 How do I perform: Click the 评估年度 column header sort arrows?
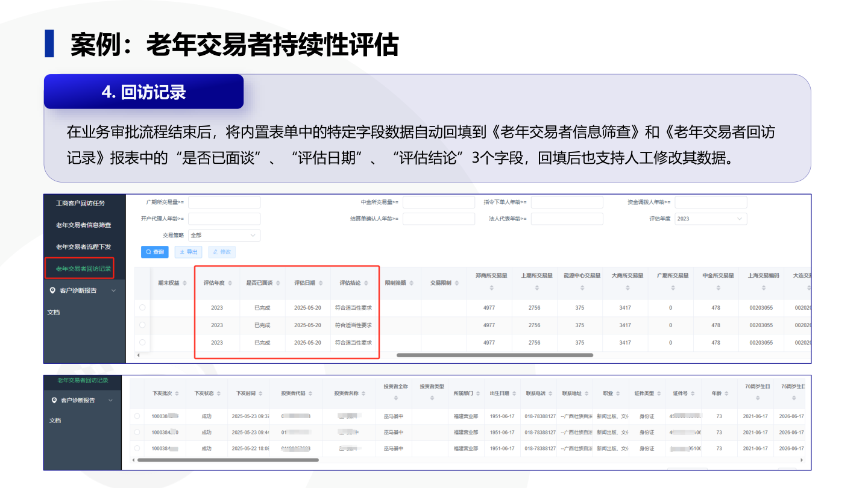(x=230, y=283)
